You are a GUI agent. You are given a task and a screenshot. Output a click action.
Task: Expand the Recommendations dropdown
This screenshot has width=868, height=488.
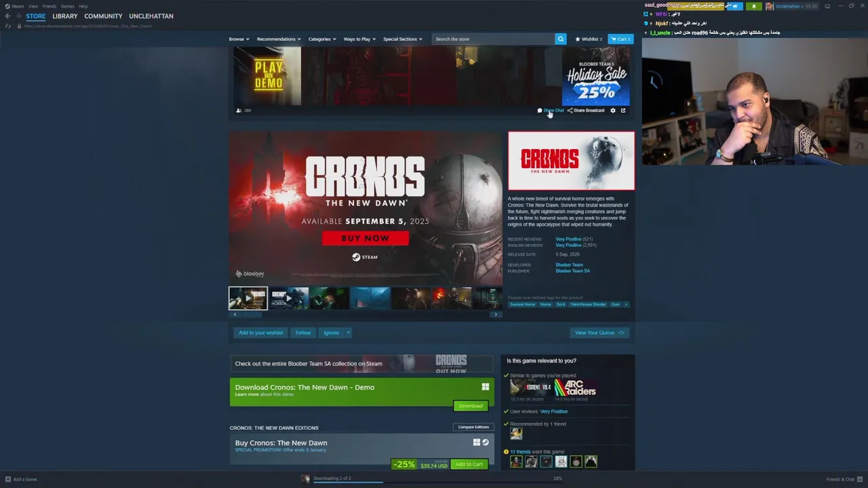(279, 39)
